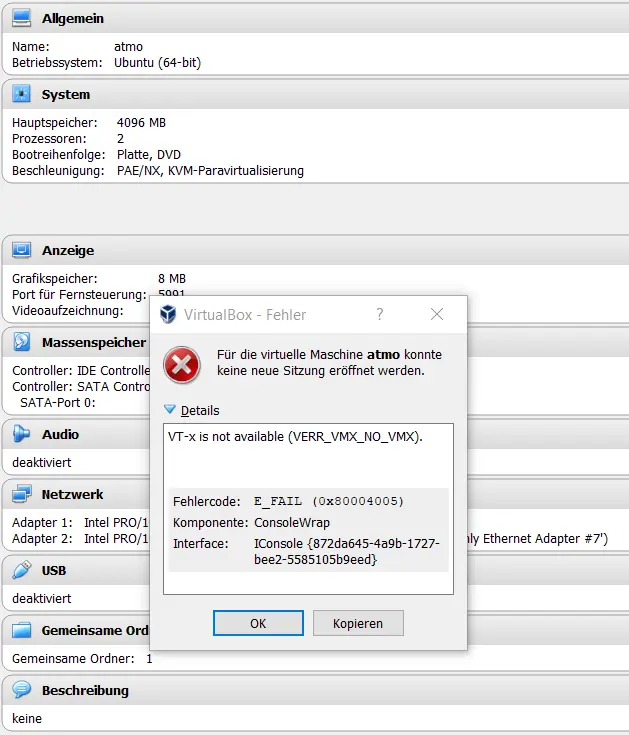The height and width of the screenshot is (735, 629).
Task: Click the Videoaufzeichnung label
Action: coord(68,311)
